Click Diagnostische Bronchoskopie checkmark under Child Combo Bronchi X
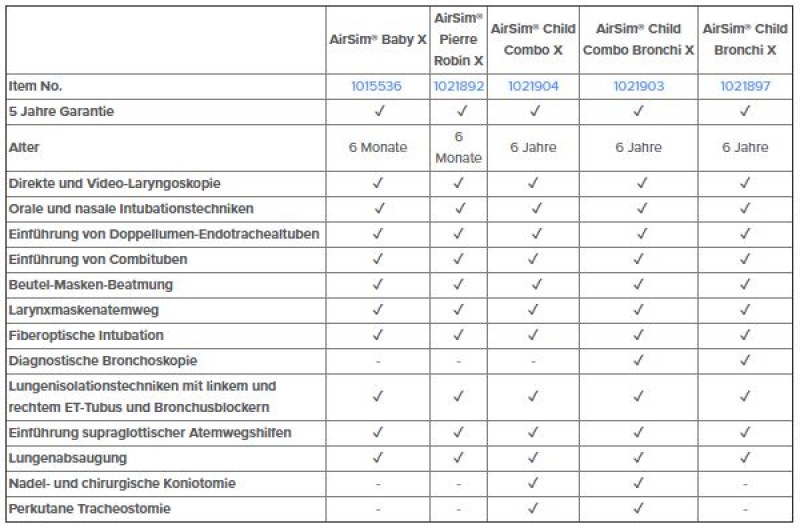The image size is (800, 528). [640, 360]
